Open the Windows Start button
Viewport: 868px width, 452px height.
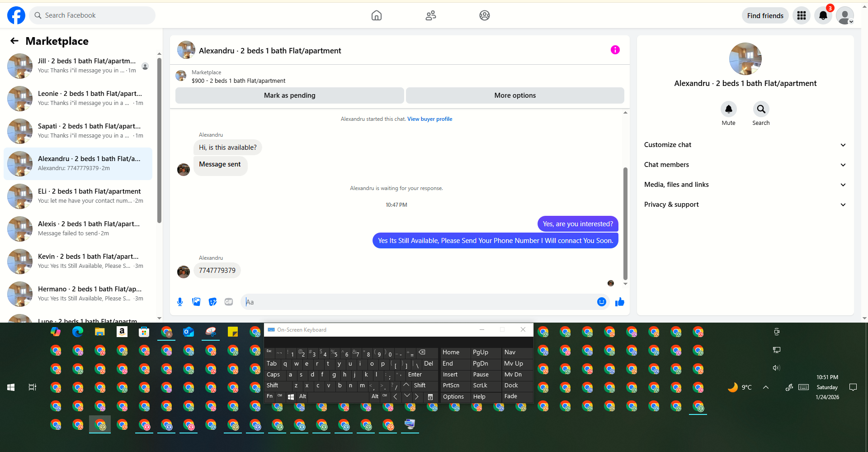pyautogui.click(x=11, y=387)
